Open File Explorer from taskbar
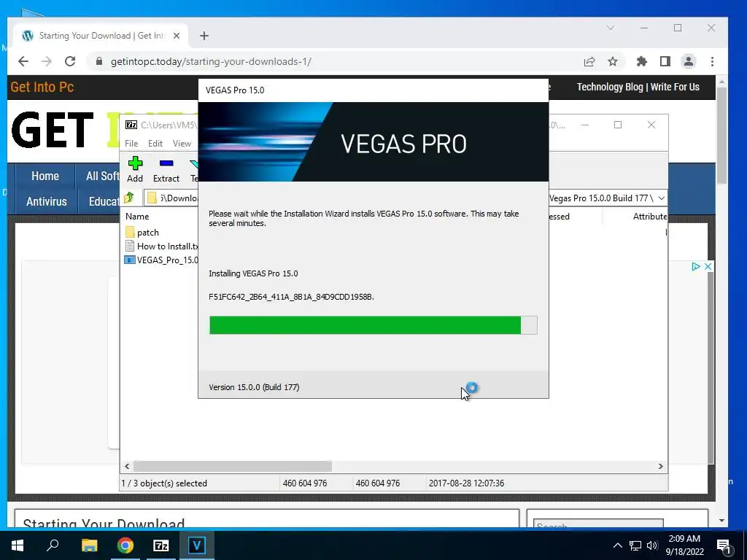The height and width of the screenshot is (560, 747). [x=89, y=545]
